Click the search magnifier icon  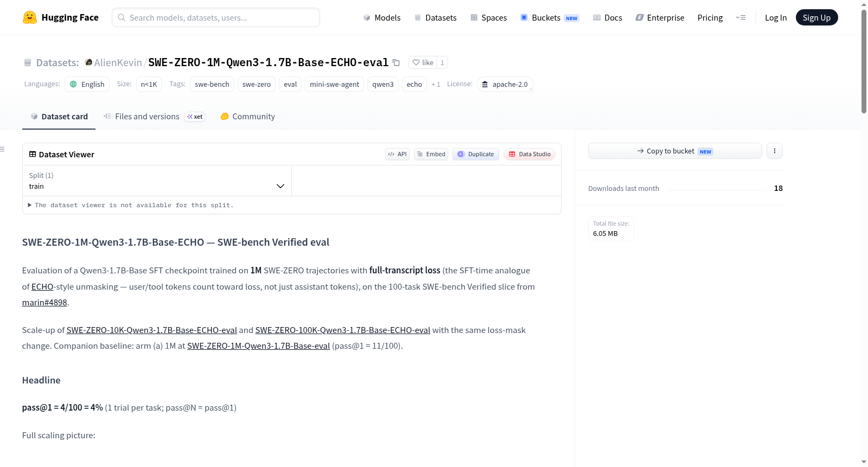click(122, 17)
